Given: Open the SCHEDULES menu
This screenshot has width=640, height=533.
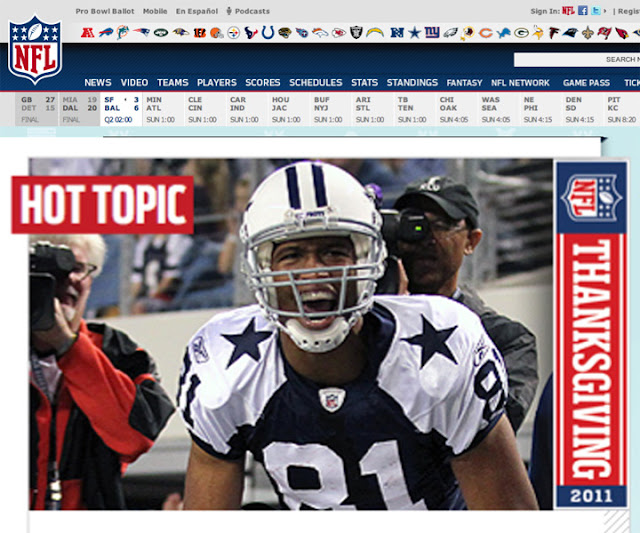Looking at the screenshot, I should (x=316, y=82).
